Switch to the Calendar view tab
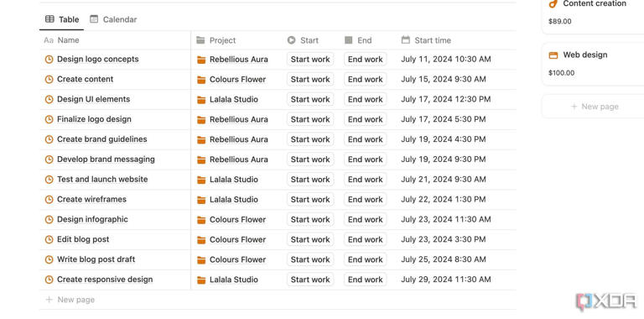The image size is (644, 319). pyautogui.click(x=113, y=19)
